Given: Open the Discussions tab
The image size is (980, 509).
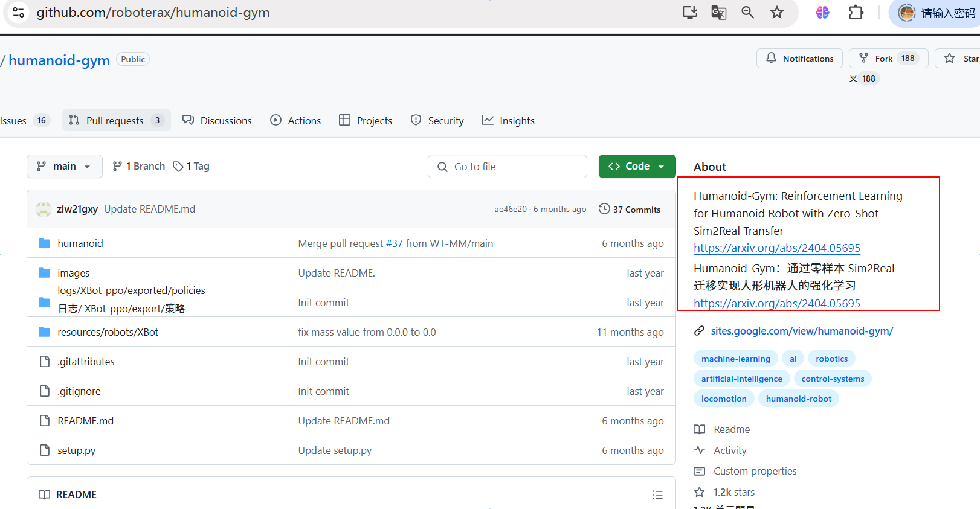Looking at the screenshot, I should (217, 121).
